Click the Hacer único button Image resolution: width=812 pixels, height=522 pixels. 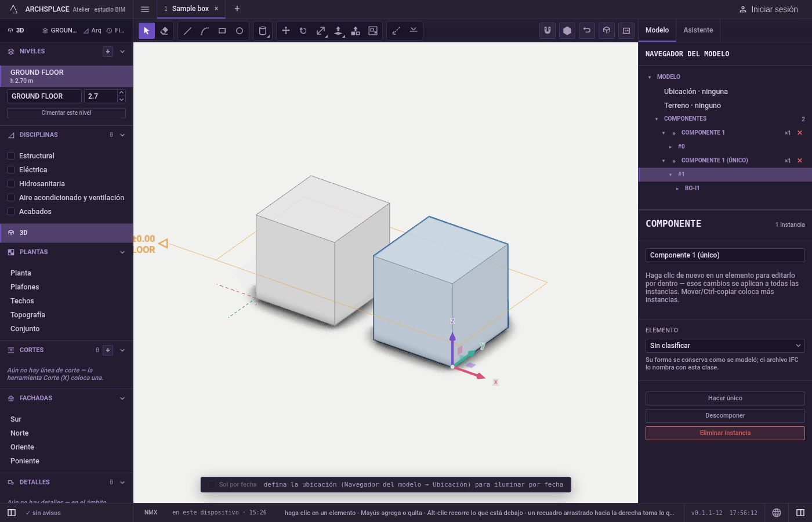(725, 398)
